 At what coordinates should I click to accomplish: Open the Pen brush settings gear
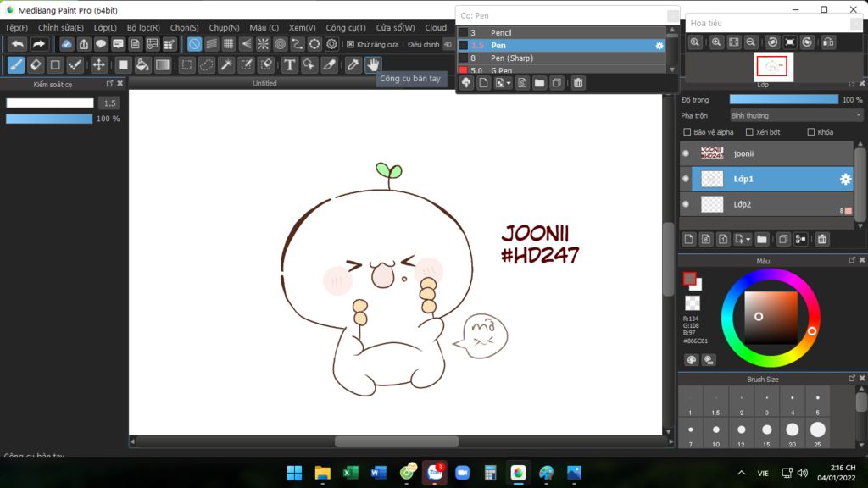click(x=659, y=46)
